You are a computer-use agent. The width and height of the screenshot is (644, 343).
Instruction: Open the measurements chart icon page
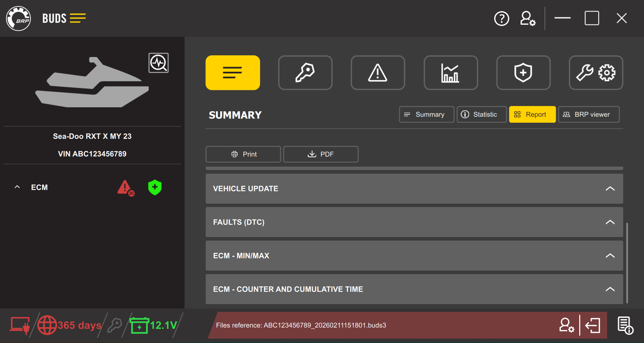[450, 73]
